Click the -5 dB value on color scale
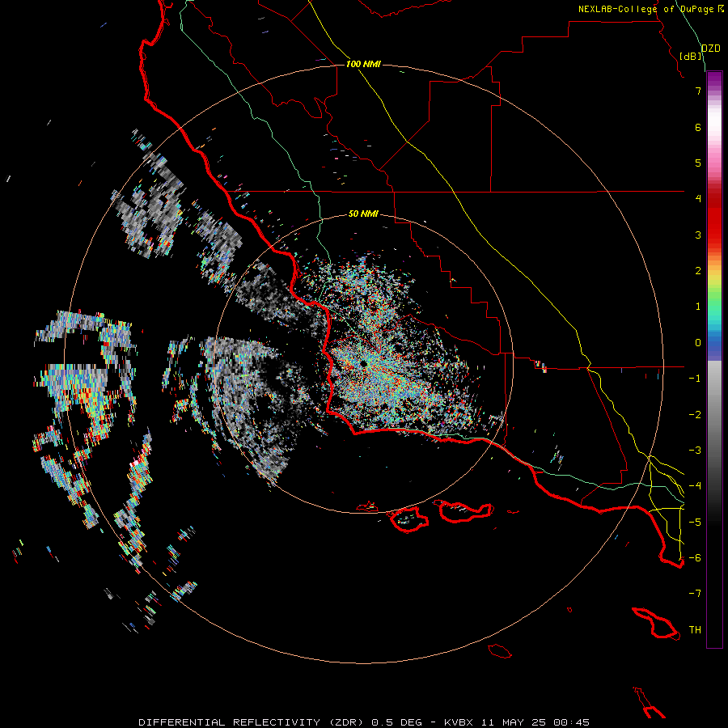Image resolution: width=728 pixels, height=728 pixels. (x=695, y=523)
